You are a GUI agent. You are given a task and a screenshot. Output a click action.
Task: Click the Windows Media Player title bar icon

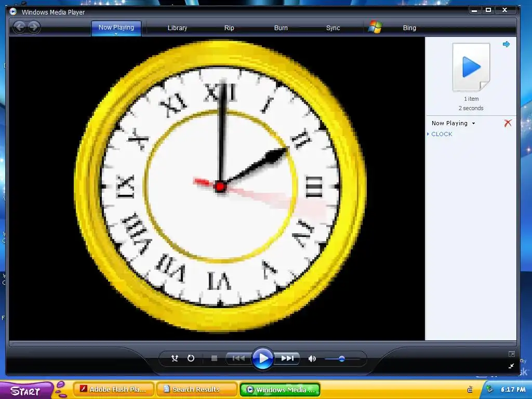[13, 11]
